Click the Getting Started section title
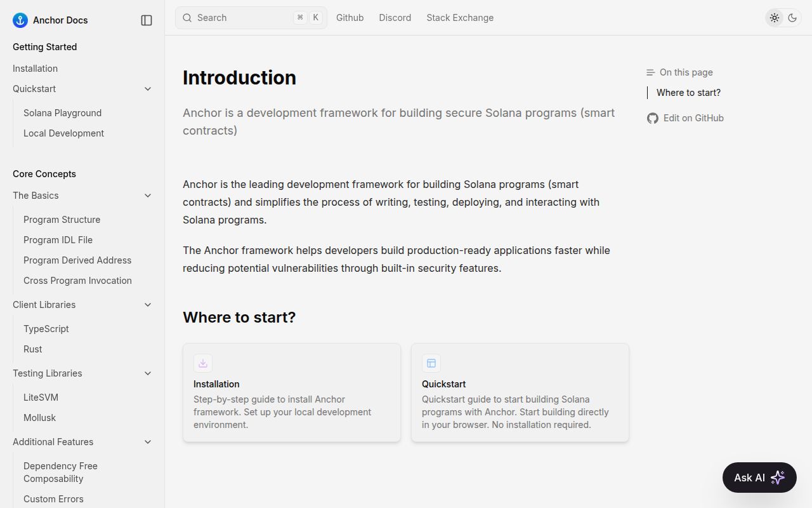 pyautogui.click(x=44, y=47)
